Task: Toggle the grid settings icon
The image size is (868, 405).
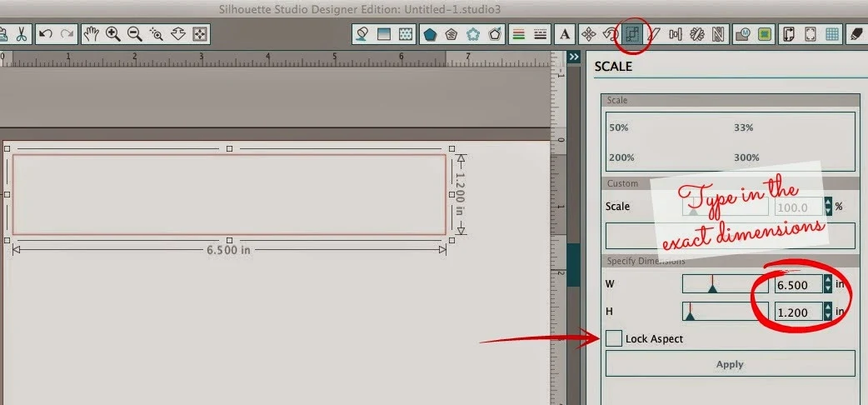Action: click(831, 34)
